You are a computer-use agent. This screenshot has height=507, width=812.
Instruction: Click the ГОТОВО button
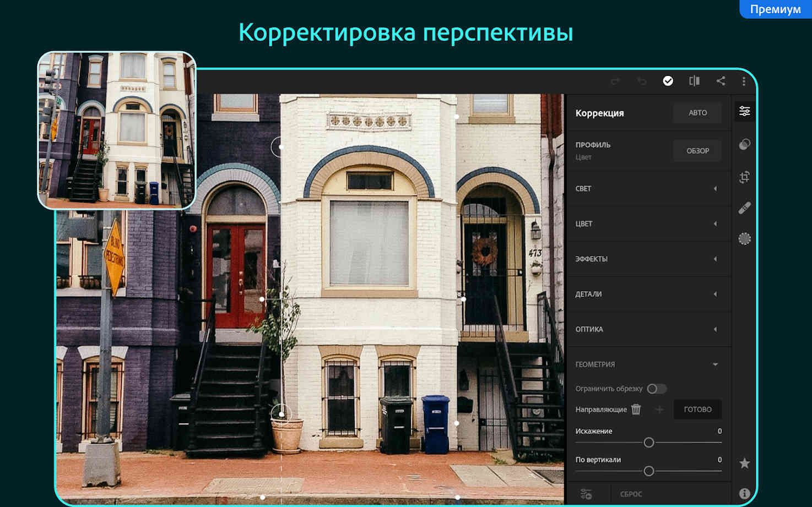pos(697,410)
